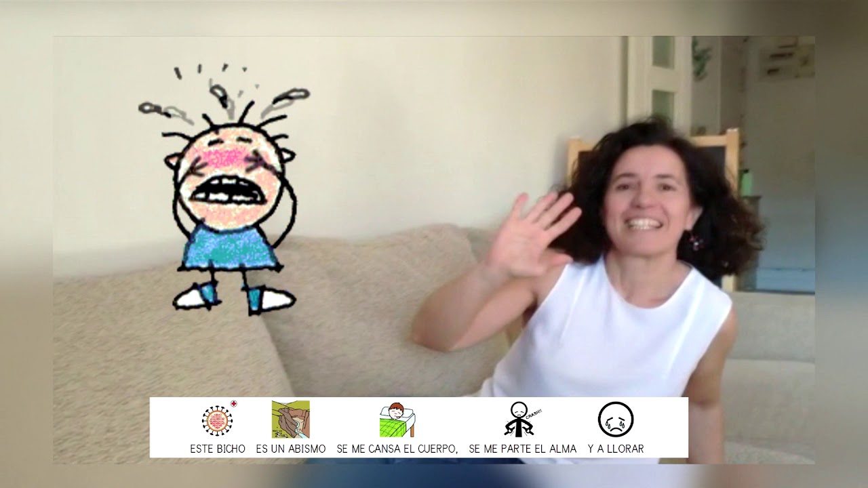Click the broken-soul stick figure pictogram

[523, 419]
